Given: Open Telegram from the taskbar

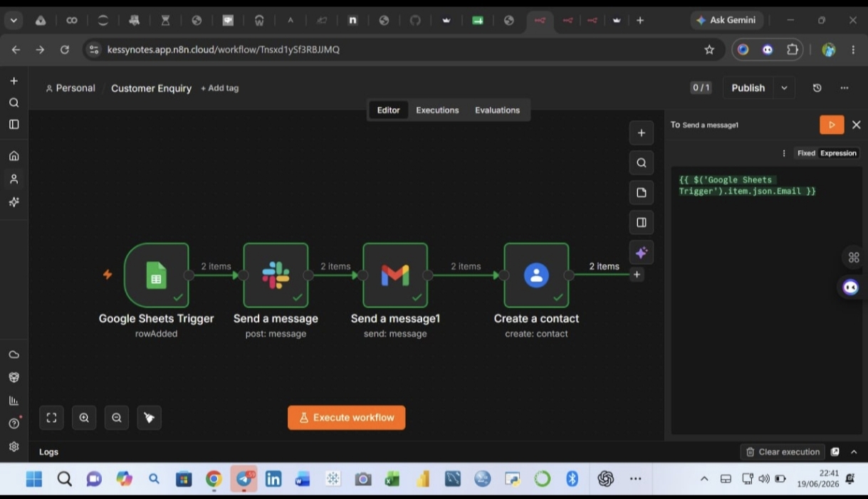Looking at the screenshot, I should click(x=244, y=479).
